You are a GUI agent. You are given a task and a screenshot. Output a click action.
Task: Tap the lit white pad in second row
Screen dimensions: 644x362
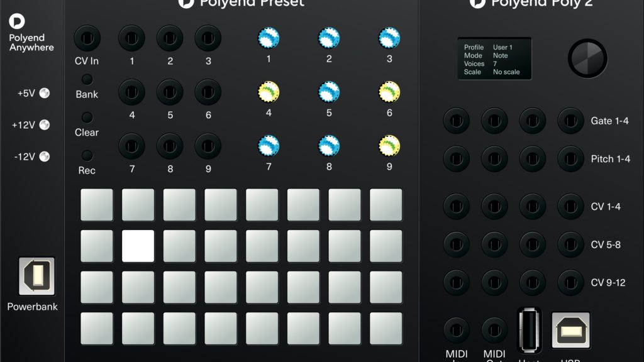(138, 246)
